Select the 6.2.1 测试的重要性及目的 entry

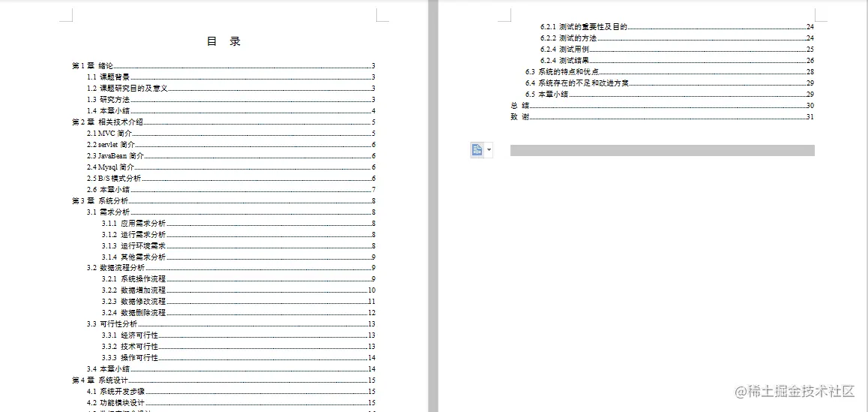pyautogui.click(x=677, y=26)
